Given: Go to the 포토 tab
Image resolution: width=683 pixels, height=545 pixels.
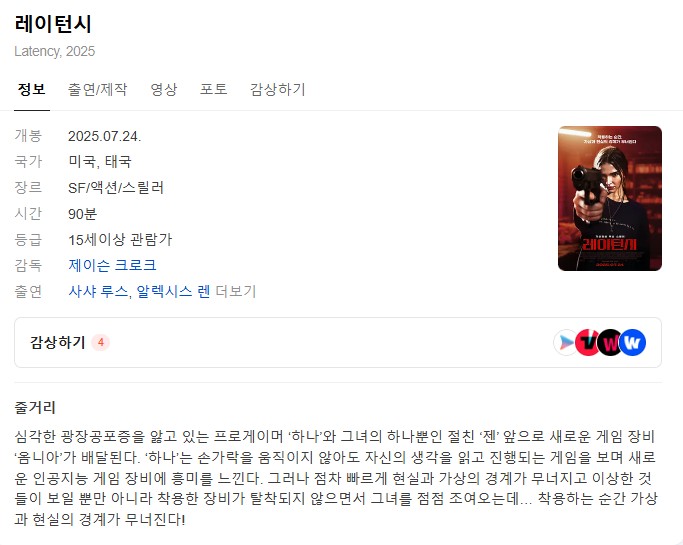Looking at the screenshot, I should click(213, 89).
